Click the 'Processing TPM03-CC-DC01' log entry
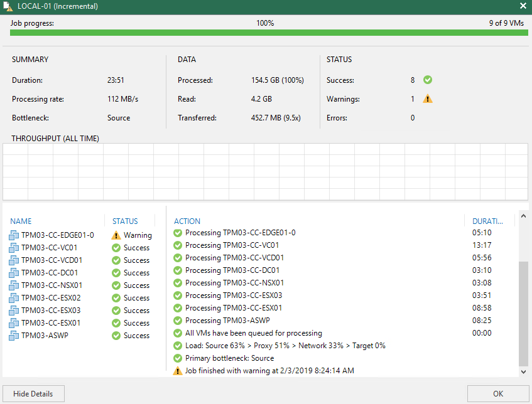 coord(232,270)
